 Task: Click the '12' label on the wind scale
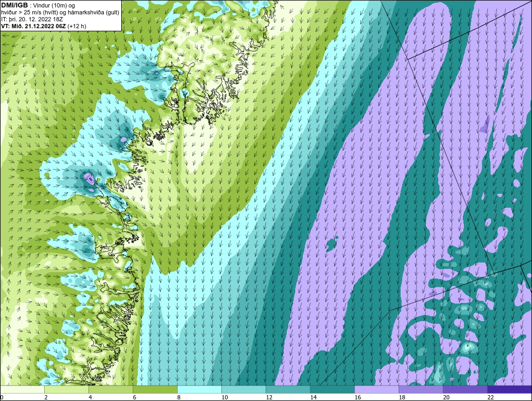(269, 398)
